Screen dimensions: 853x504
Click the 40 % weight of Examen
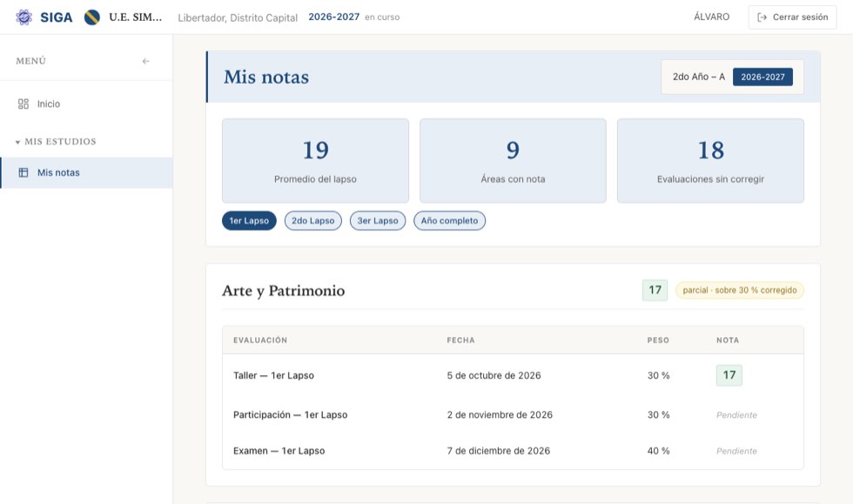click(658, 451)
